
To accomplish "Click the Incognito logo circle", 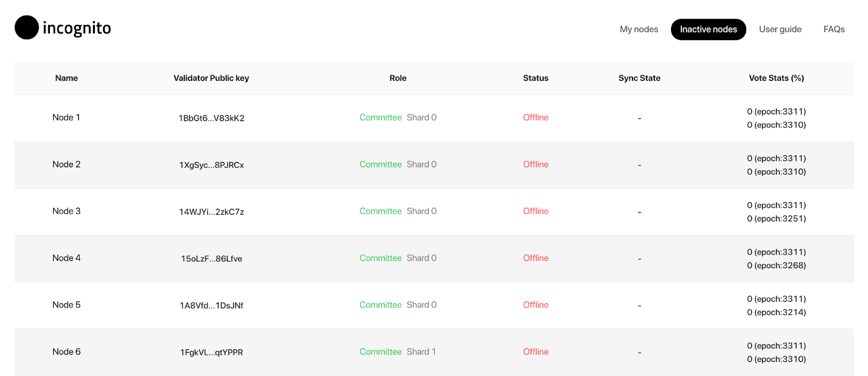I will click(27, 28).
